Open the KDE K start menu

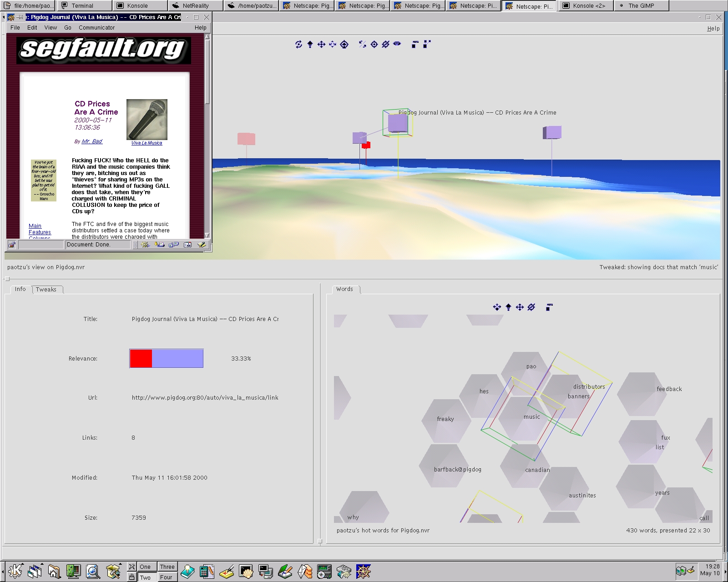(15, 571)
